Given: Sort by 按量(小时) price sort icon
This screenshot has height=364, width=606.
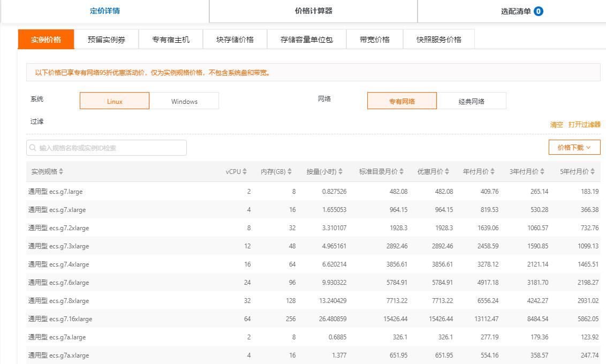Looking at the screenshot, I should (x=340, y=172).
